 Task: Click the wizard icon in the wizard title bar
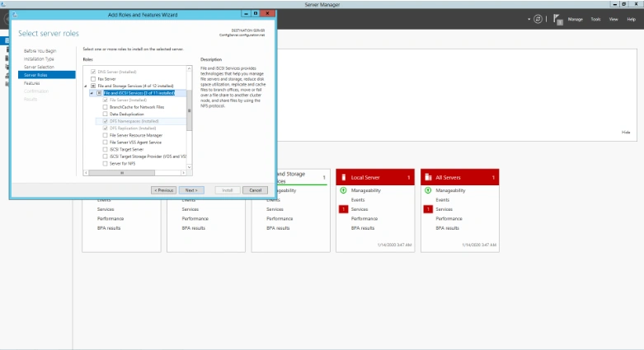pos(15,14)
